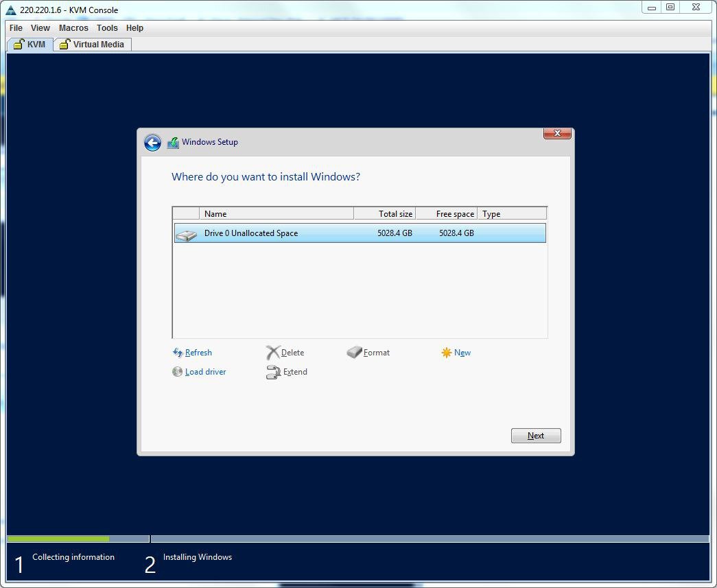The height and width of the screenshot is (588, 717).
Task: Click the New partition link
Action: 462,353
